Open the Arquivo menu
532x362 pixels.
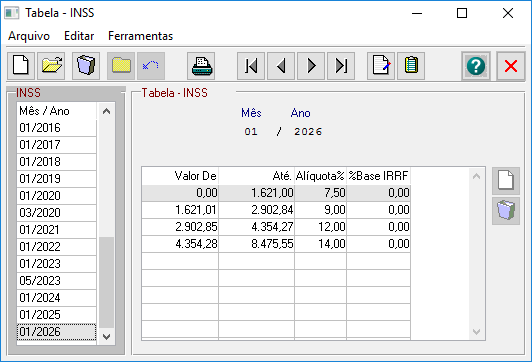point(29,36)
